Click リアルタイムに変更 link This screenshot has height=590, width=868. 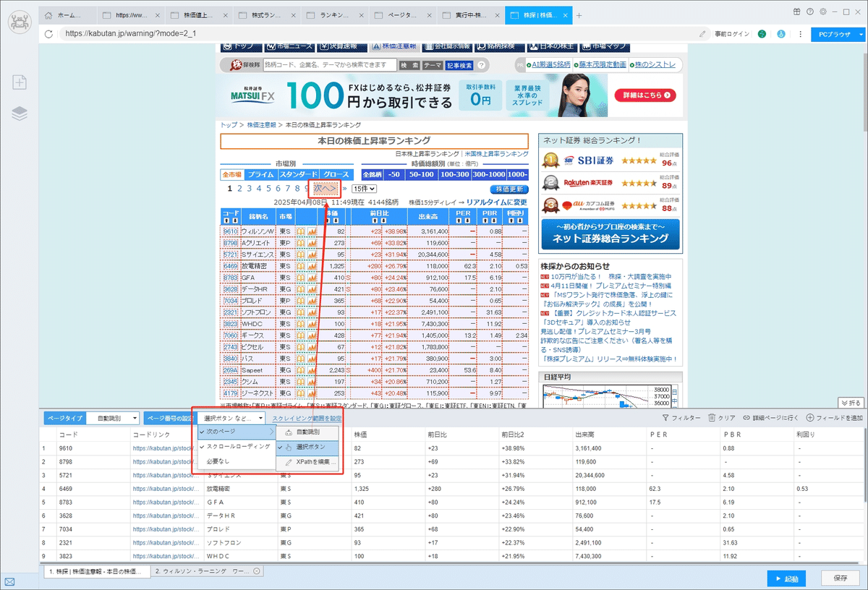[497, 202]
